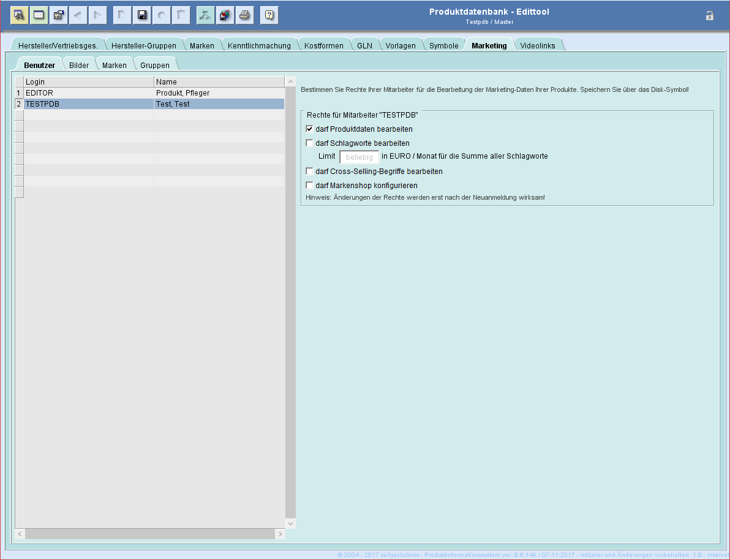The height and width of the screenshot is (560, 730).
Task: Click the trash delete icon
Action: pyautogui.click(x=181, y=15)
